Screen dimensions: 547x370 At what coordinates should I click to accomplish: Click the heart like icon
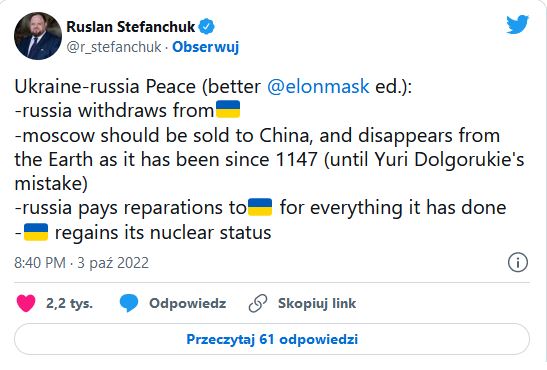point(26,303)
